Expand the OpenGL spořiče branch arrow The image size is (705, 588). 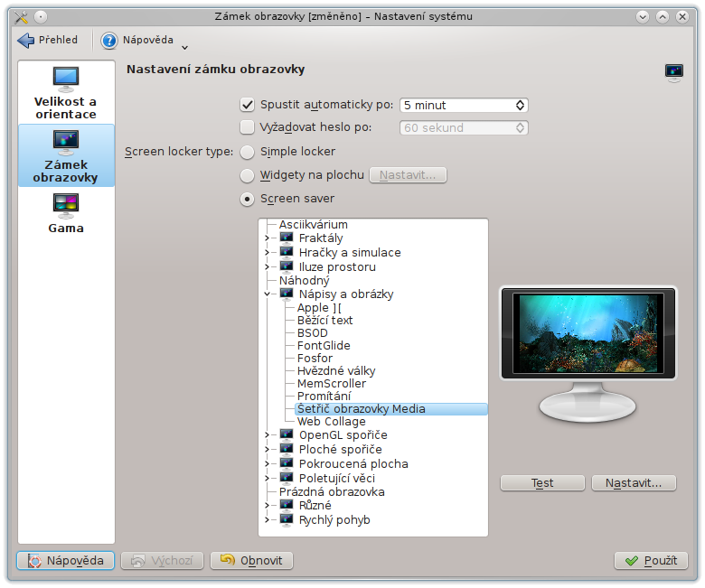point(267,434)
